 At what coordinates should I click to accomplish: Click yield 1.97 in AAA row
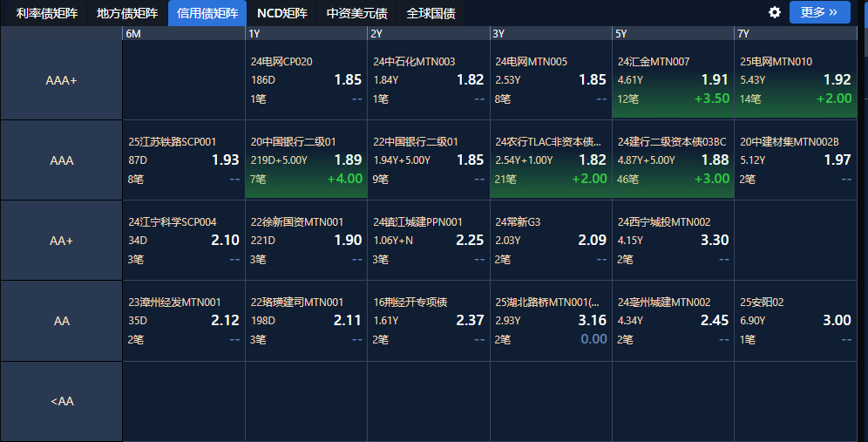point(837,160)
